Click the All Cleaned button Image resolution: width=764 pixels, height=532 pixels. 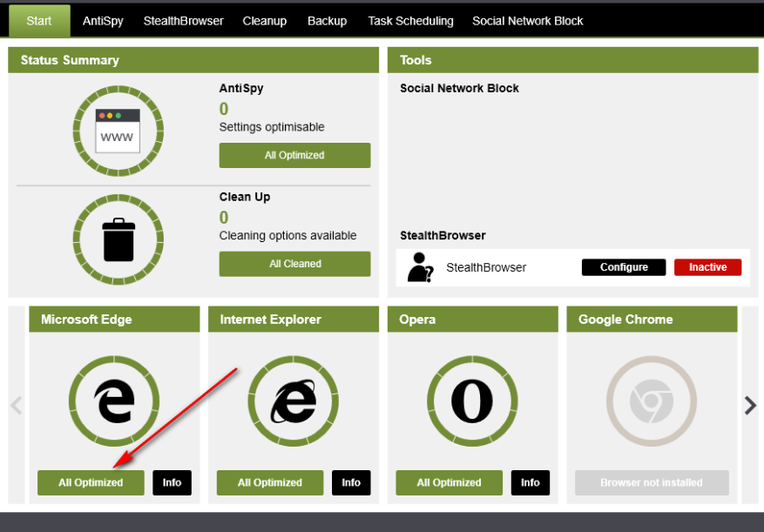pyautogui.click(x=294, y=264)
